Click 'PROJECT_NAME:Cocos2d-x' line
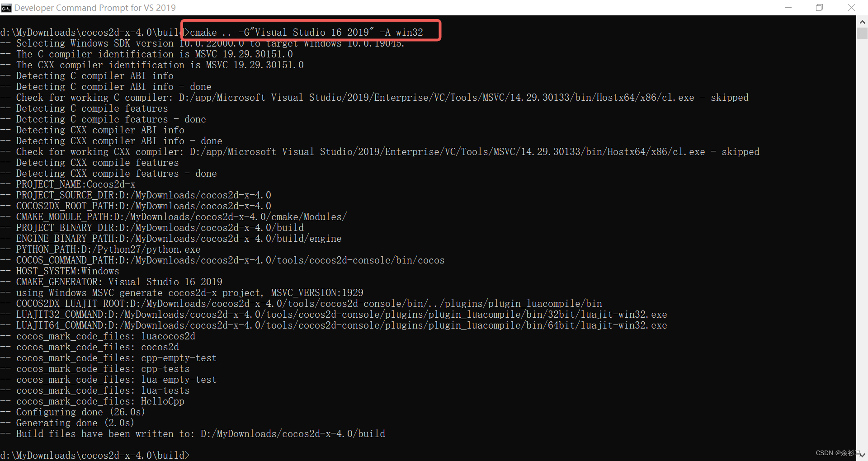The width and height of the screenshot is (868, 461). 68,184
